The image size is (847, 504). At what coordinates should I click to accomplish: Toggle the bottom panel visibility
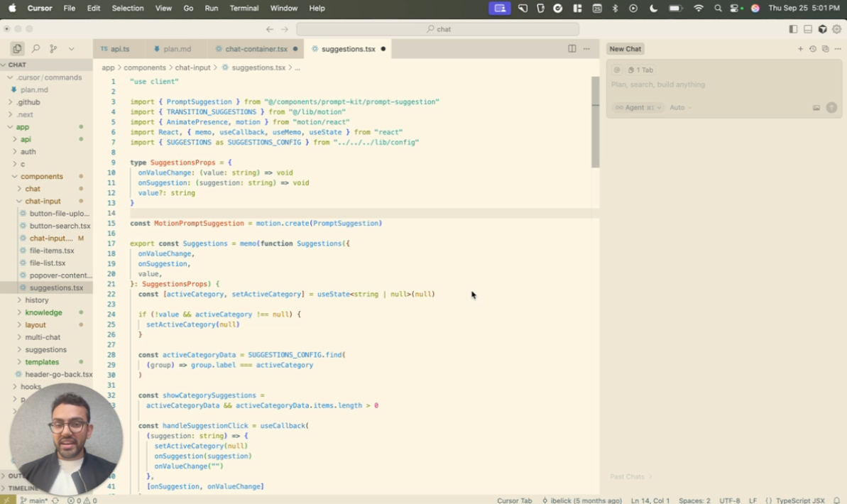[808, 29]
